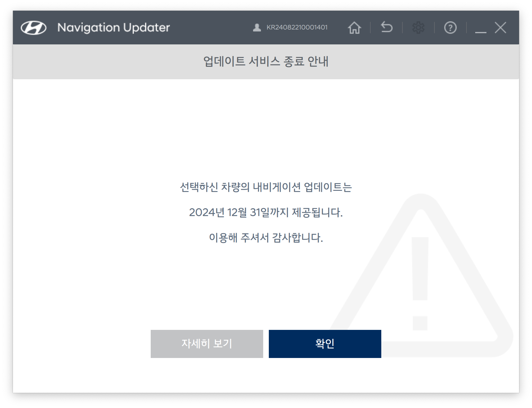Image resolution: width=532 pixels, height=408 pixels.
Task: Click the Navigation Updater title text
Action: pos(114,28)
